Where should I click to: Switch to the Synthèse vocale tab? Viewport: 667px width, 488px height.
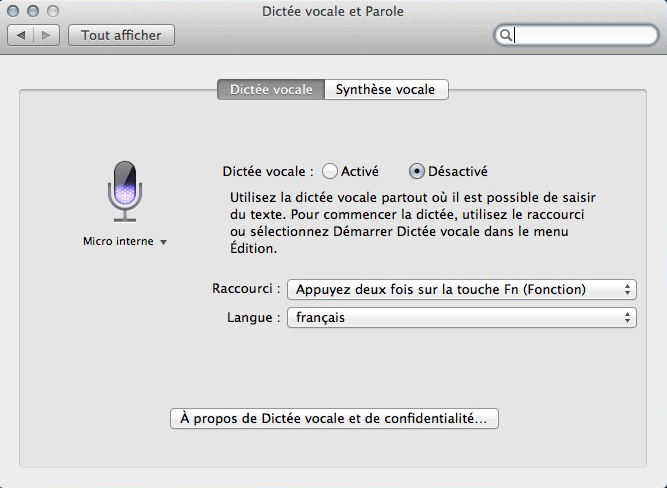(386, 89)
